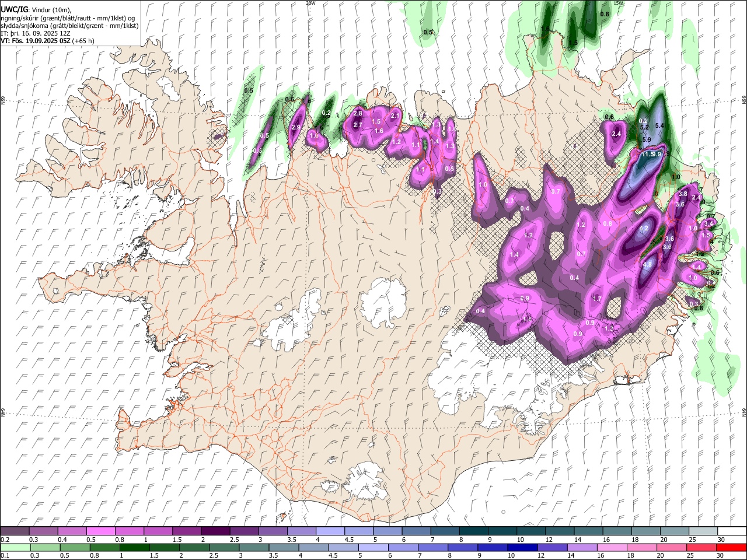This screenshot has height=560, width=747.
Task: Click the 20W longitude label at top
Action: (310, 3)
